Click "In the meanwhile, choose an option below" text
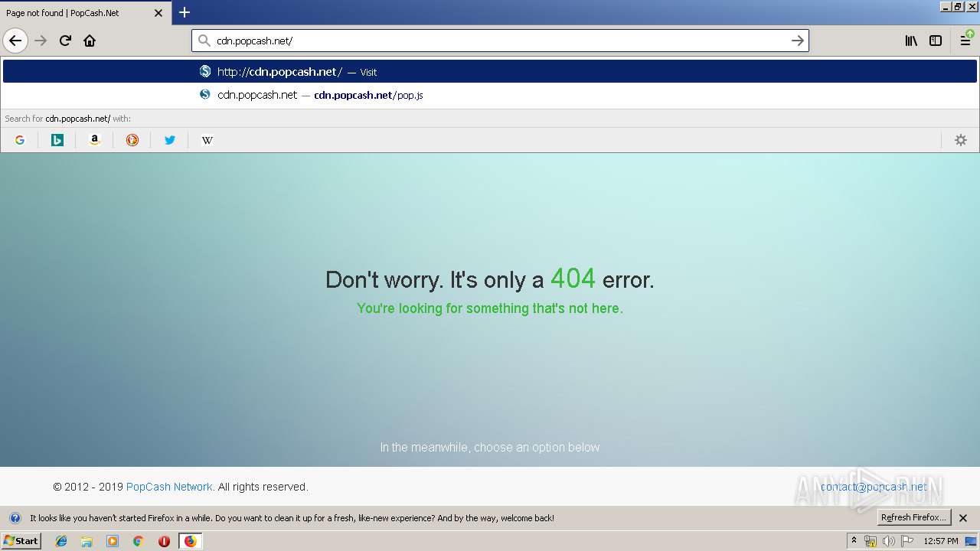The image size is (980, 551). click(x=490, y=447)
